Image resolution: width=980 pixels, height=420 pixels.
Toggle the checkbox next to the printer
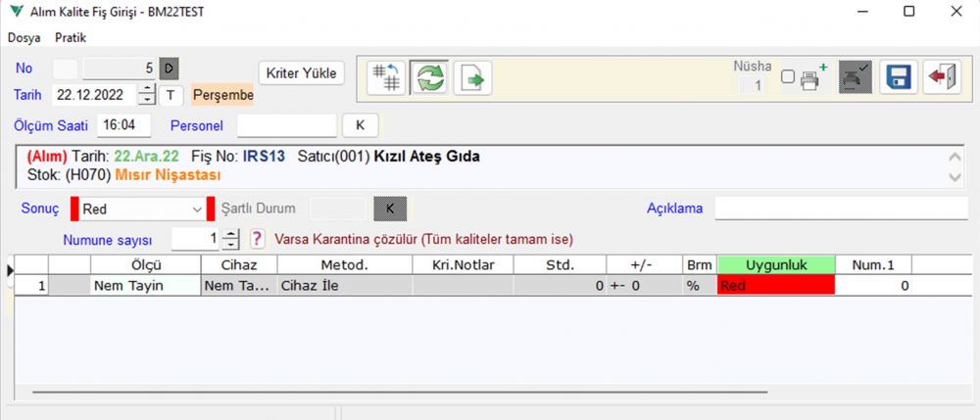(x=787, y=77)
